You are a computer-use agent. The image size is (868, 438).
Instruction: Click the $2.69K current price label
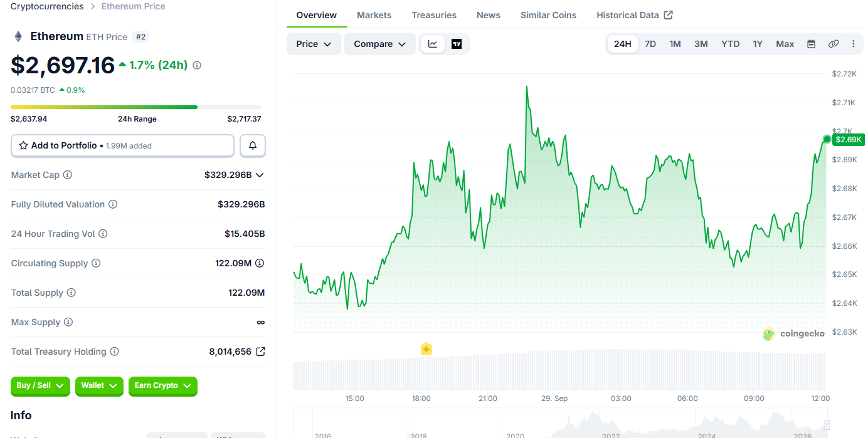849,140
